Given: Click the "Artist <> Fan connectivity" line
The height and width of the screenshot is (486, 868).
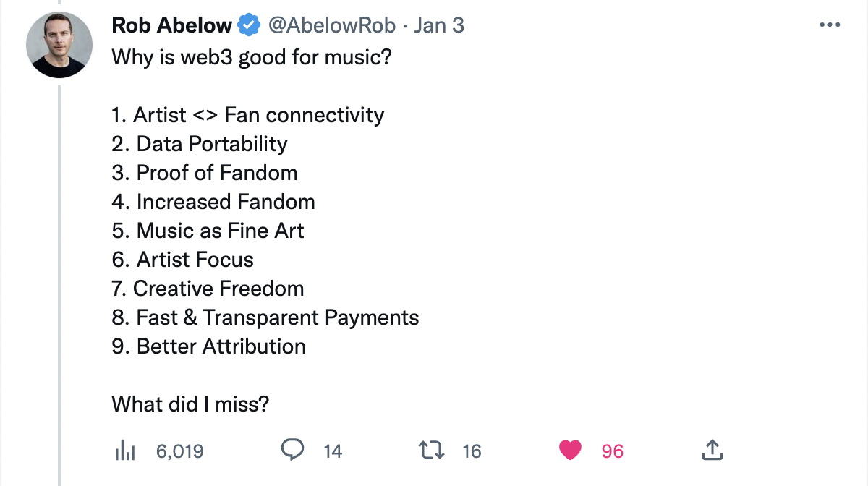Looking at the screenshot, I should 248,114.
